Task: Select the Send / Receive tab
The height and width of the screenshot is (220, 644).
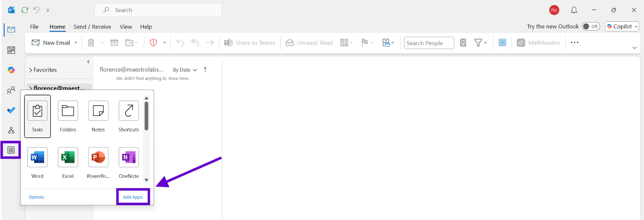Action: point(92,27)
